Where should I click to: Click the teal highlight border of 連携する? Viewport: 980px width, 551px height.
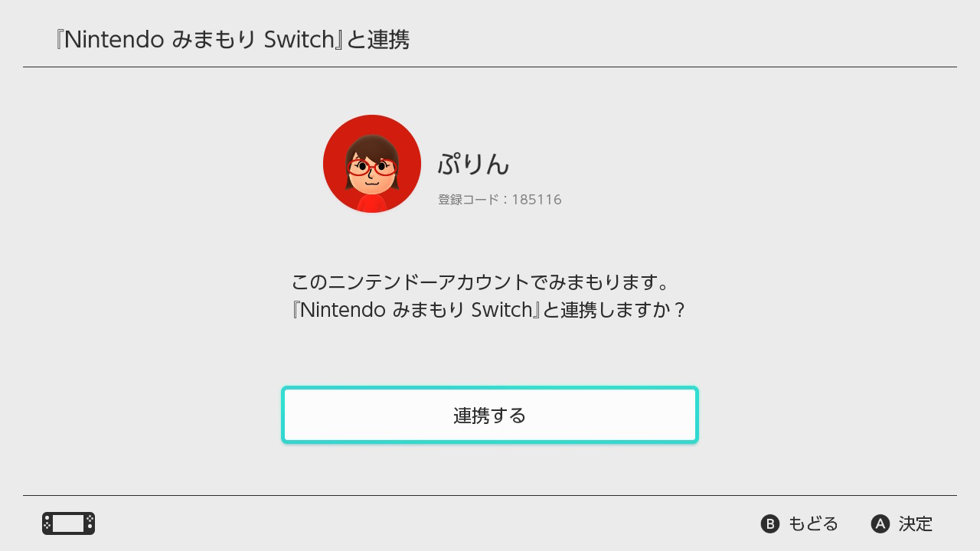coord(490,389)
